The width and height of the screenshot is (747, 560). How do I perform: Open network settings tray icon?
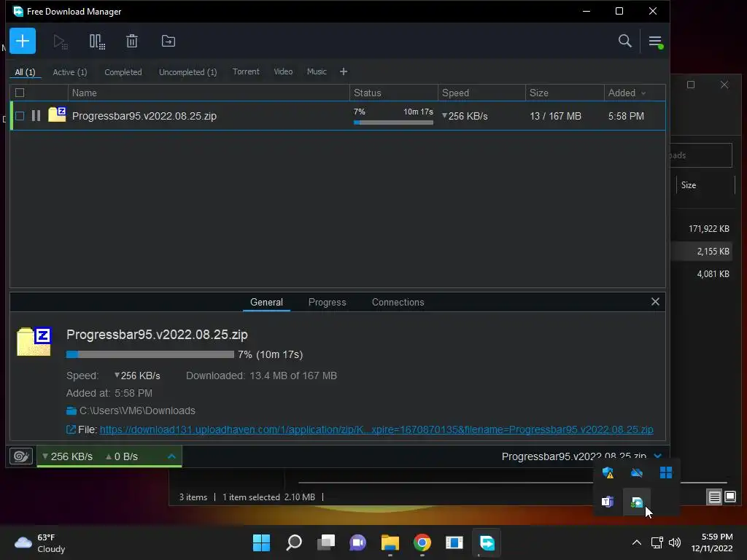pyautogui.click(x=657, y=542)
